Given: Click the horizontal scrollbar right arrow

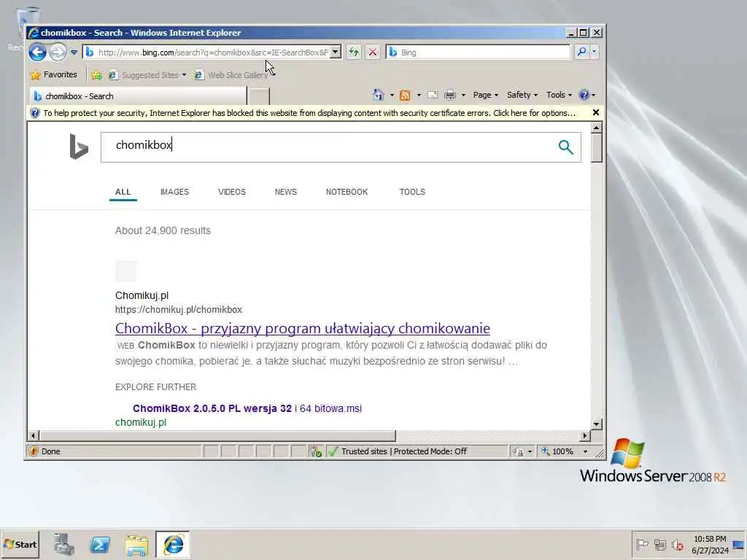Looking at the screenshot, I should 585,435.
